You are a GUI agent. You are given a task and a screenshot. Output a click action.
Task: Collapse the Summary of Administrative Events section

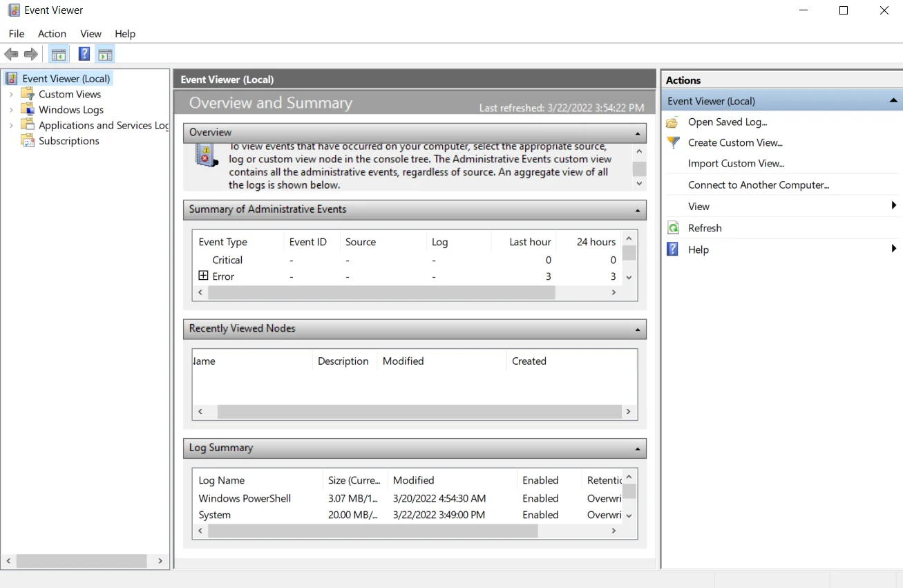[637, 210]
